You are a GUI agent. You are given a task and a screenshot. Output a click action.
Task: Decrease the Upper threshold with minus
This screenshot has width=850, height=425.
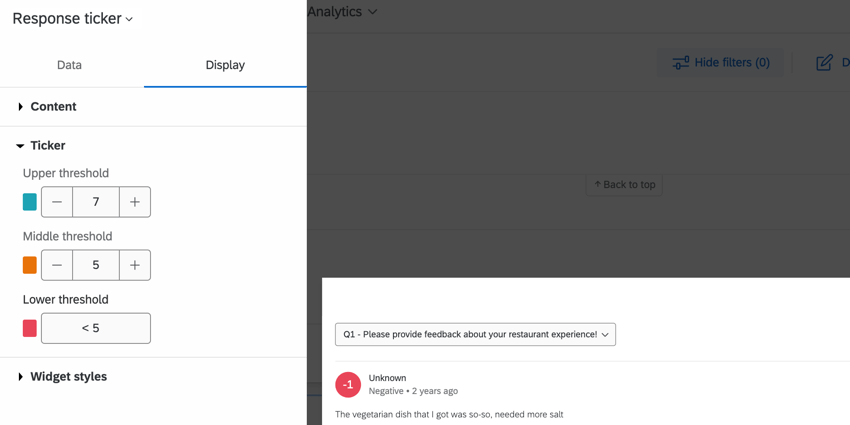click(57, 202)
